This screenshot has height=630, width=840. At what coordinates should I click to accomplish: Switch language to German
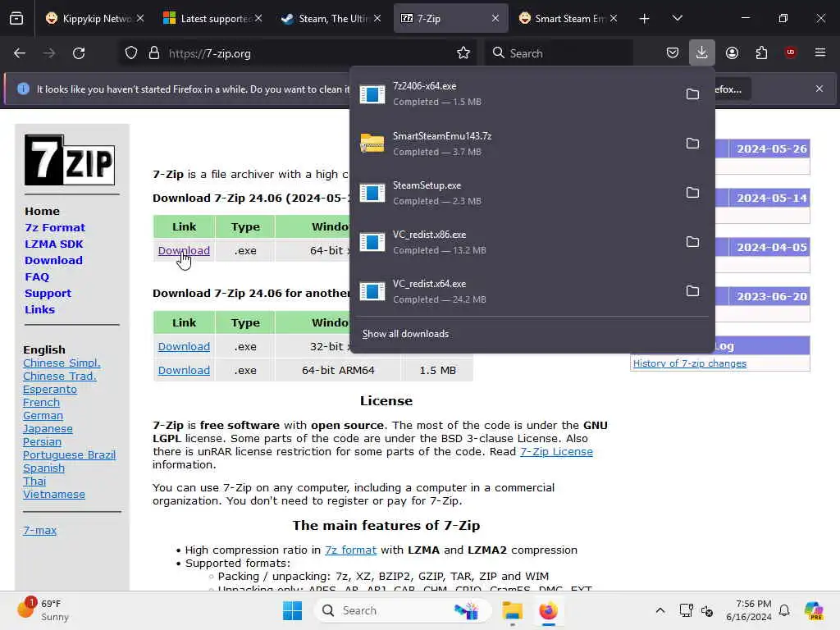pos(43,416)
